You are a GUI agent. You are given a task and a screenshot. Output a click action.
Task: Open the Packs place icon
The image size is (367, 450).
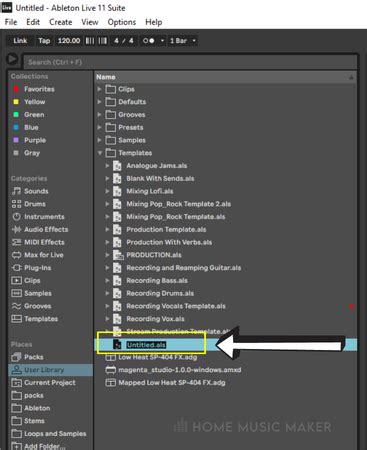tap(16, 357)
